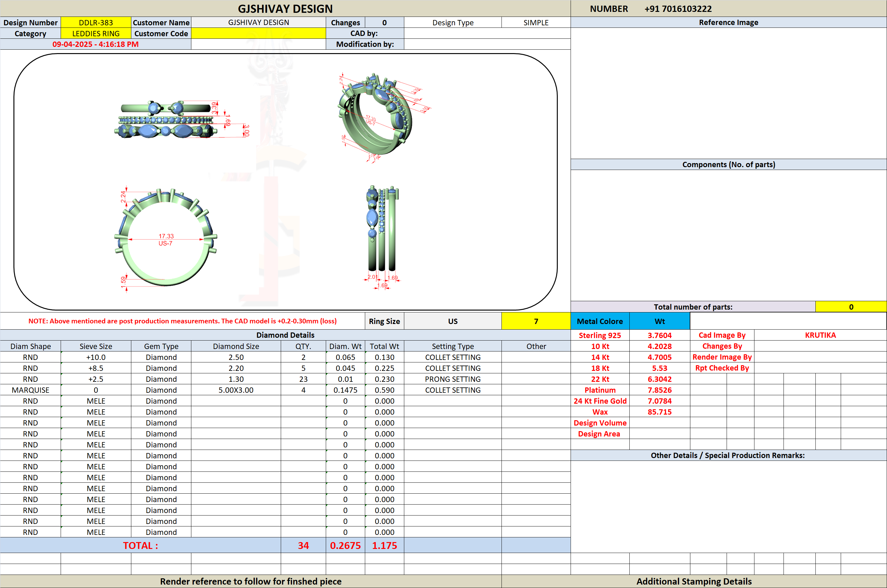Click the perspective ring rendering
Screen dimensions: 887x588
[375, 114]
